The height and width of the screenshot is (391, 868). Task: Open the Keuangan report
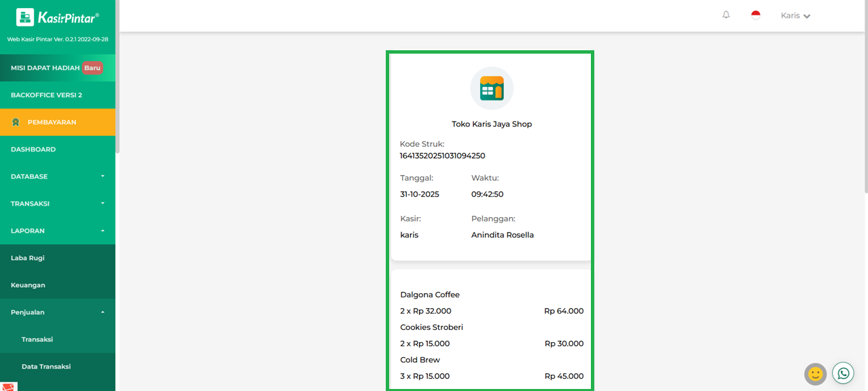click(28, 285)
